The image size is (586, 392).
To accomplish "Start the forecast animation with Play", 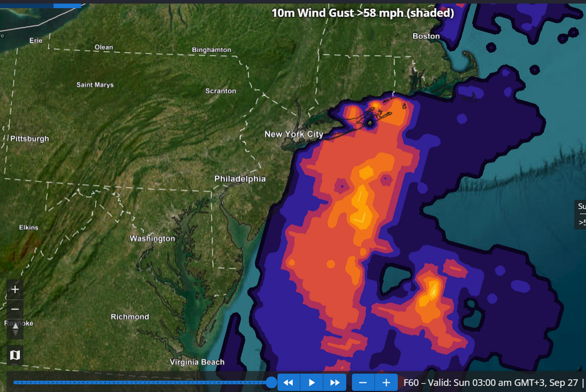I will point(312,382).
